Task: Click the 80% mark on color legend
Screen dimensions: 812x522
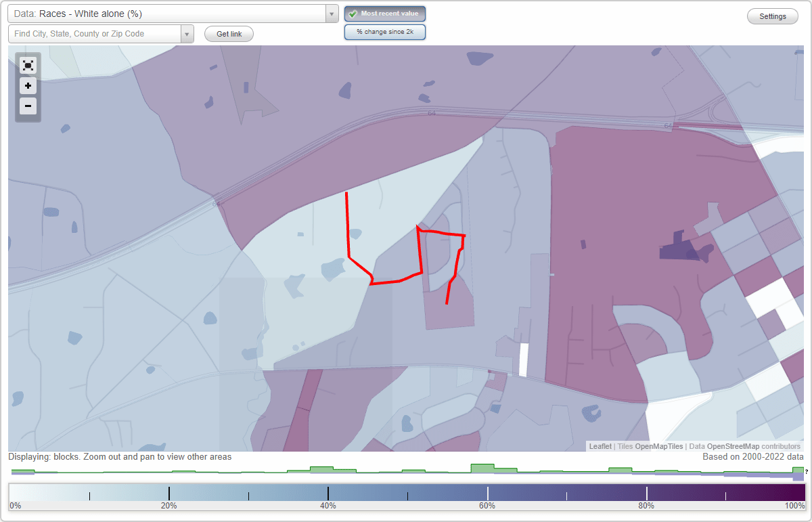Action: pos(646,505)
